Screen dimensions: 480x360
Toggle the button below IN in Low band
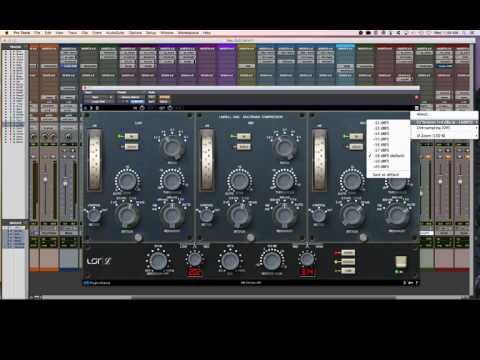131,147
